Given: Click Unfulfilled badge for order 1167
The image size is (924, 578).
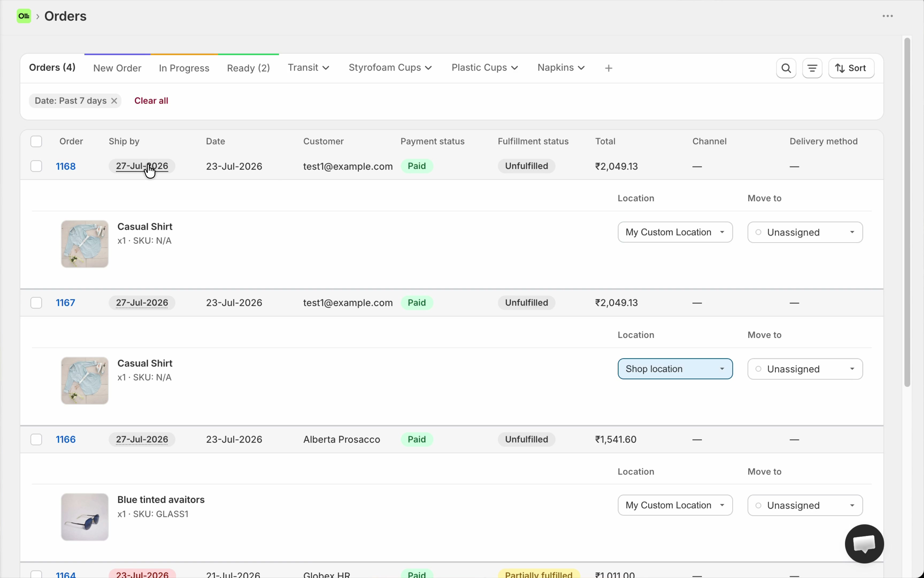Looking at the screenshot, I should [x=526, y=303].
